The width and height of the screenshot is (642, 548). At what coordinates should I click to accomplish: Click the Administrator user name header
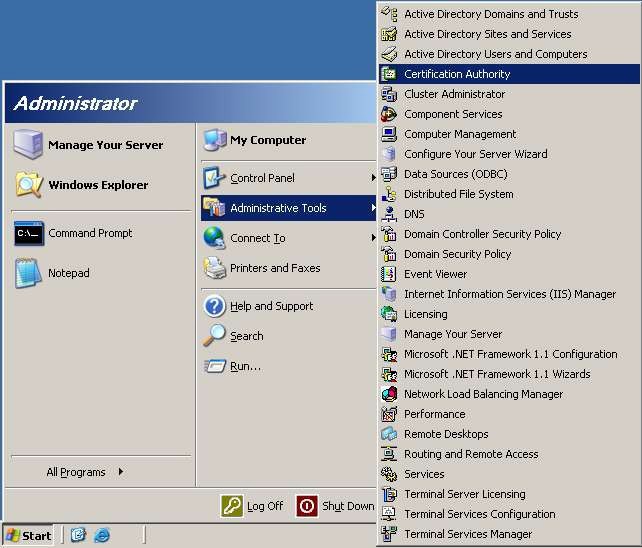pyautogui.click(x=75, y=103)
